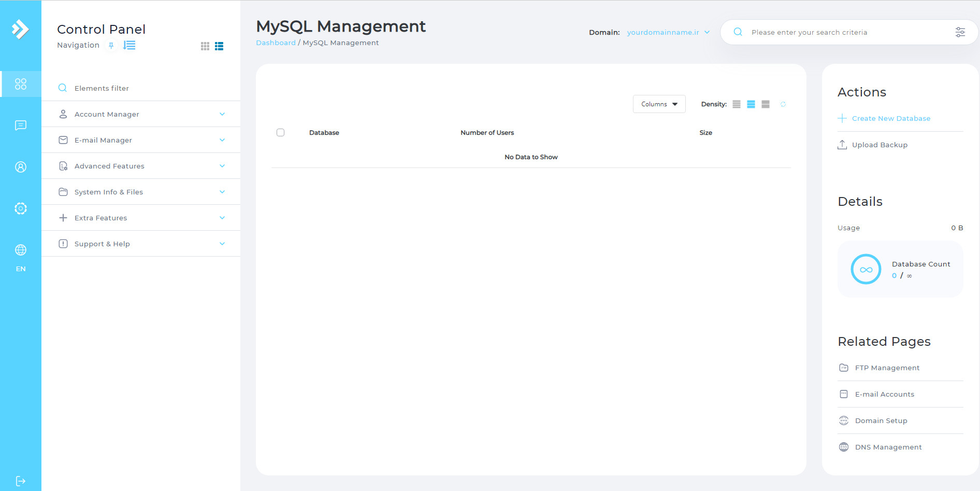Open the dashboard grid icon in sidebar
The height and width of the screenshot is (491, 980).
[x=21, y=84]
